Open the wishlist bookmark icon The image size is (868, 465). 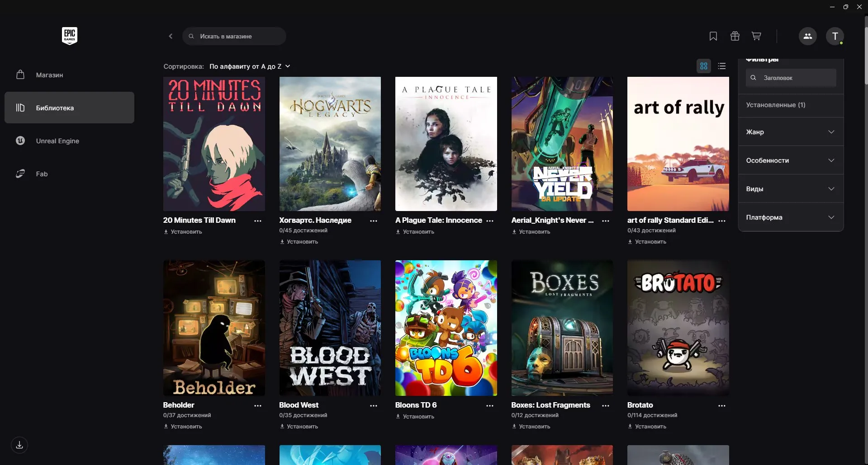pos(713,36)
